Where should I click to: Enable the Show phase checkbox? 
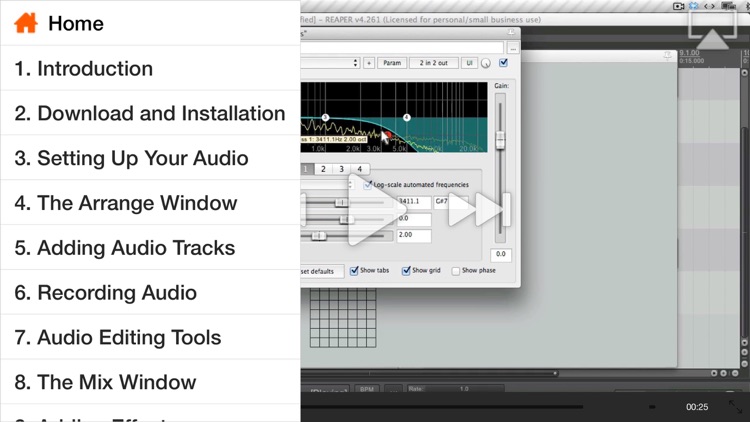[456, 271]
